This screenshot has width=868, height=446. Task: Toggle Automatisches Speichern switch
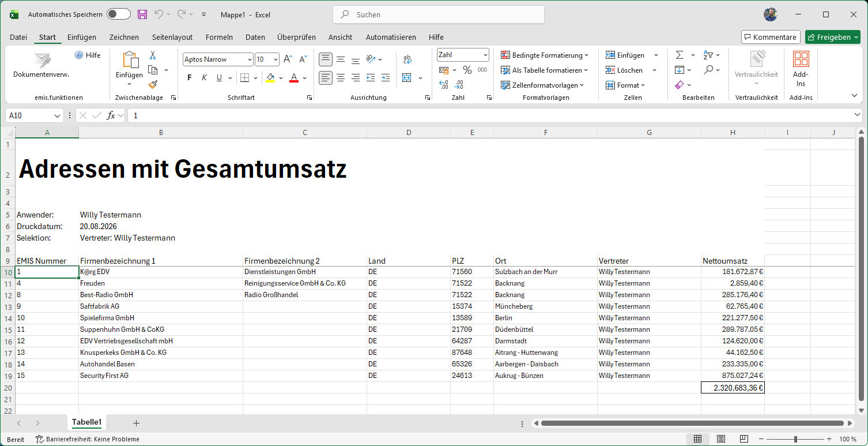tap(119, 14)
